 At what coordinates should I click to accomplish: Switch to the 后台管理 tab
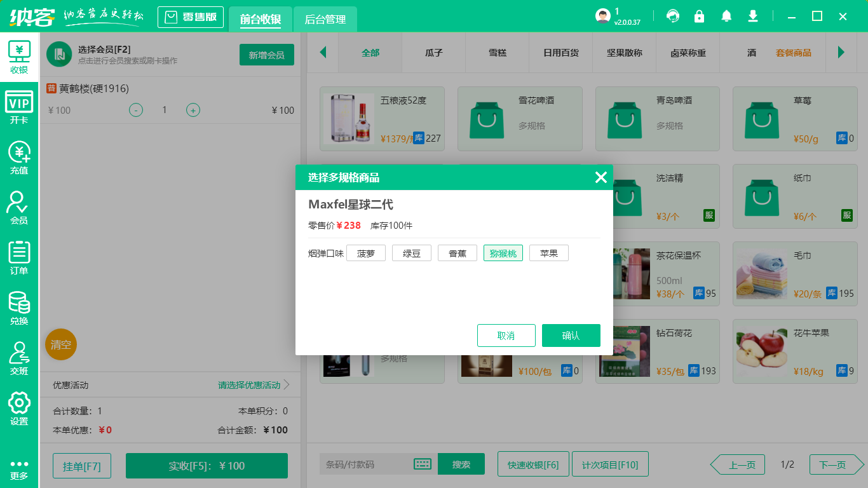(x=325, y=20)
